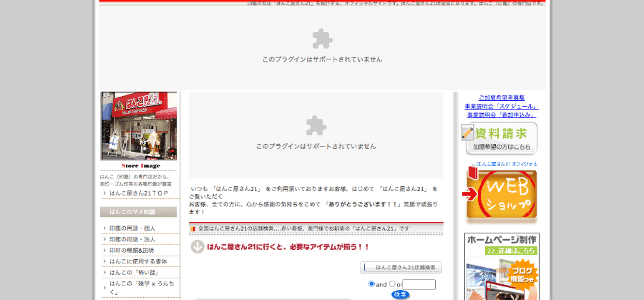644x300 pixels.
Task: Click the blue 検索 search button
Action: 401,294
